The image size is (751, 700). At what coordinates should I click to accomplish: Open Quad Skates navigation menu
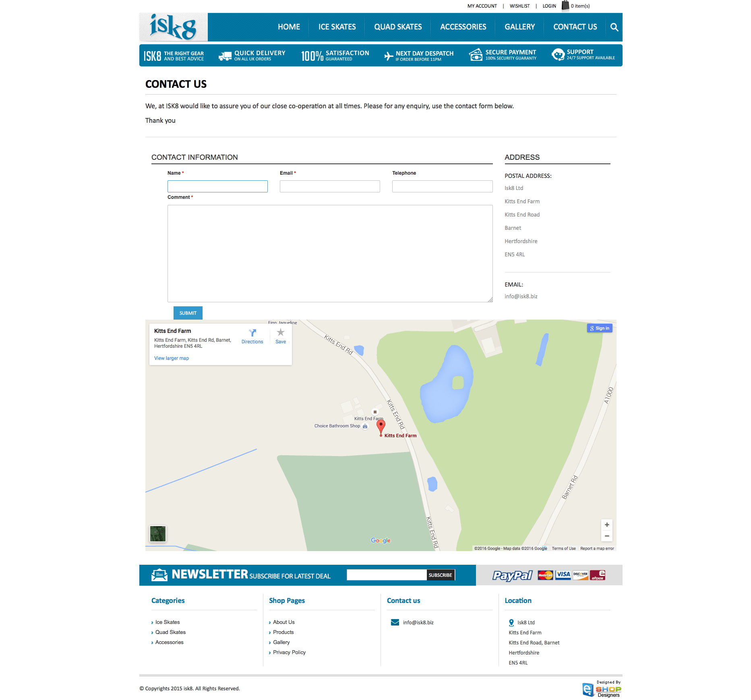point(398,27)
